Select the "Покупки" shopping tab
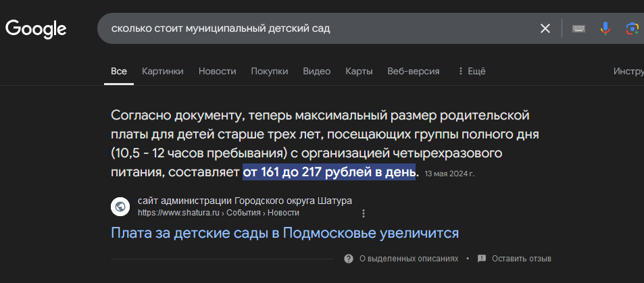 (269, 71)
